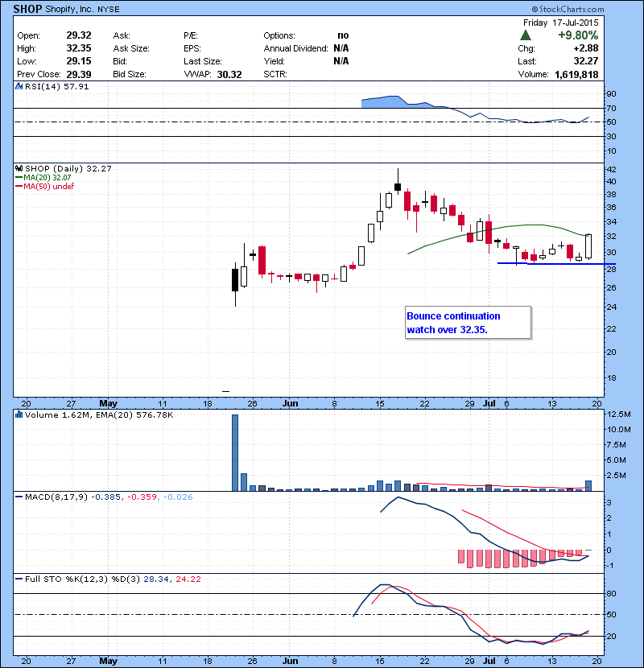Viewport: 644px width, 668px height.
Task: Click the NYSE exchange label
Action: pyautogui.click(x=109, y=10)
